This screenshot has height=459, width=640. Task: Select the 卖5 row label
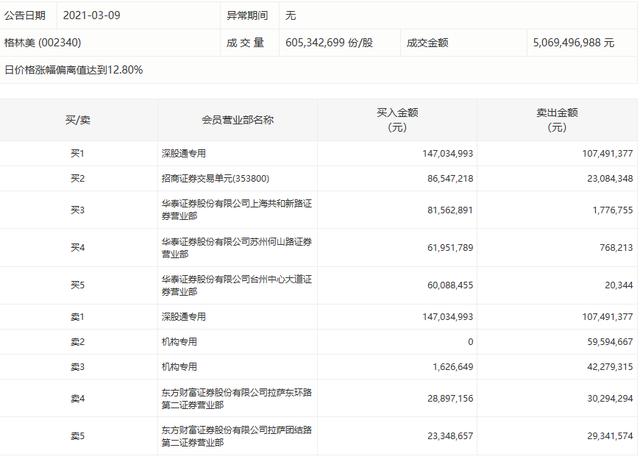point(78,436)
